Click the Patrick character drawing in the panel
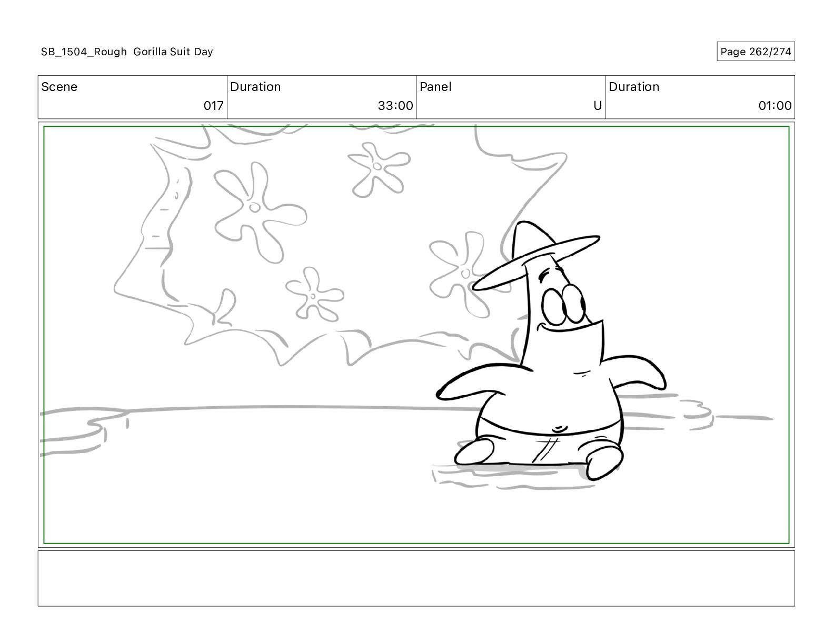Screen dimensions: 834x644 (x=551, y=351)
